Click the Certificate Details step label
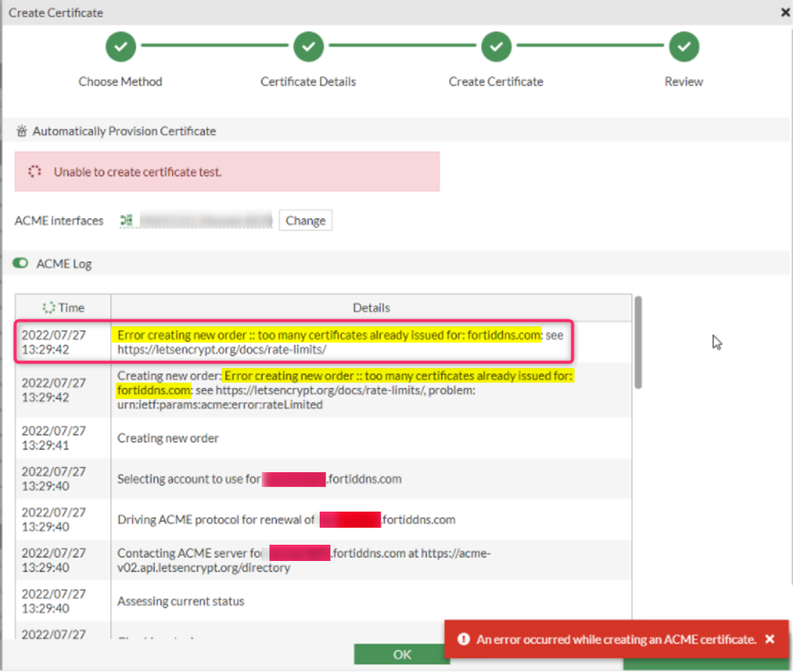Screen dimensions: 793x672 pyautogui.click(x=308, y=82)
